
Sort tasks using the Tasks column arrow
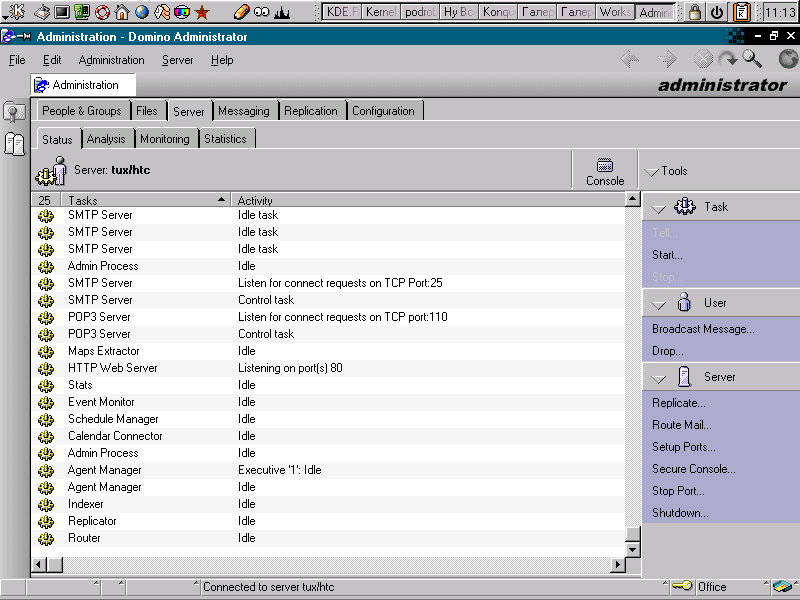click(x=221, y=199)
